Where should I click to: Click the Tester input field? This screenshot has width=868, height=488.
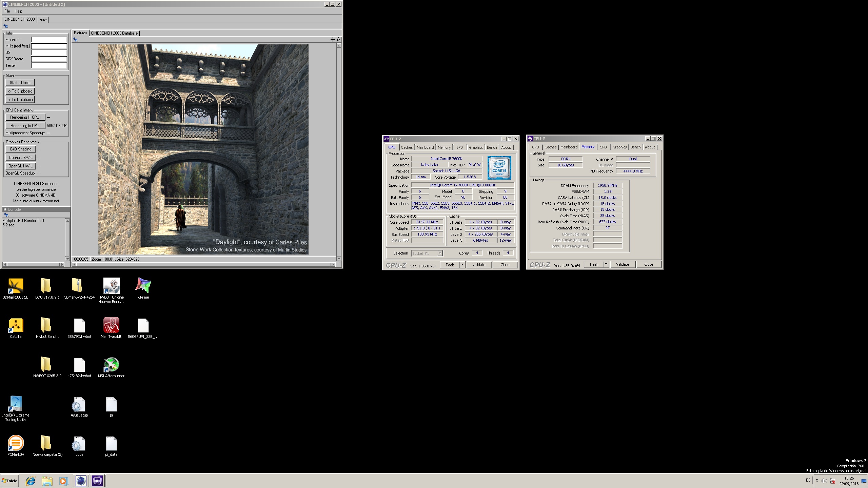[49, 65]
